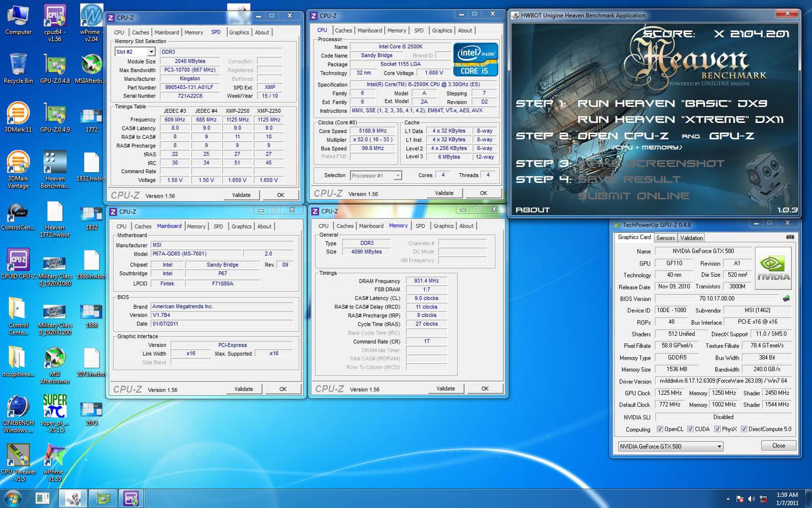Select the wPrime v1.55 desktop icon
Image resolution: width=812 pixels, height=508 pixels.
(x=55, y=463)
